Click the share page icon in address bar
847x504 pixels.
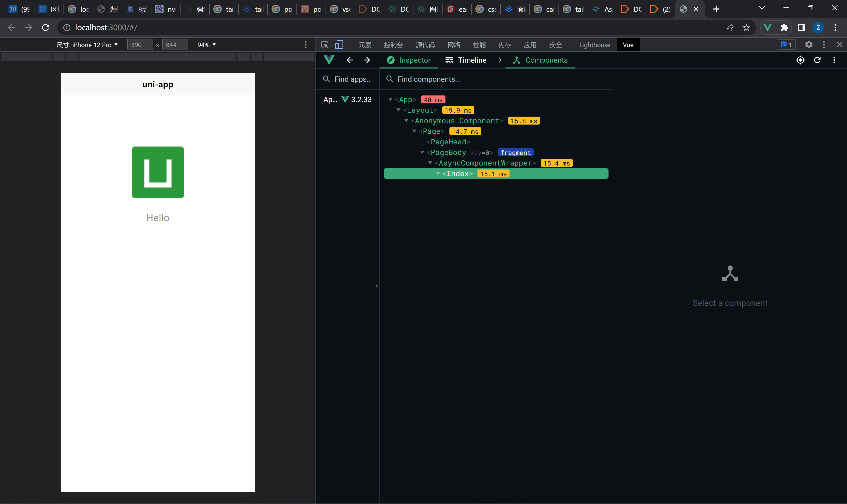(x=729, y=28)
